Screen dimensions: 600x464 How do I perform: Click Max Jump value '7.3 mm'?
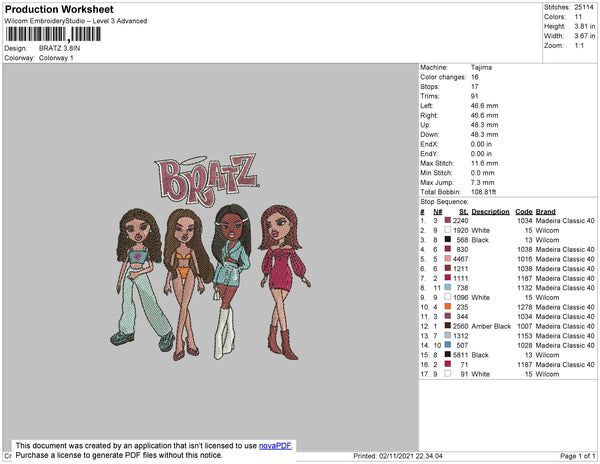tap(483, 182)
